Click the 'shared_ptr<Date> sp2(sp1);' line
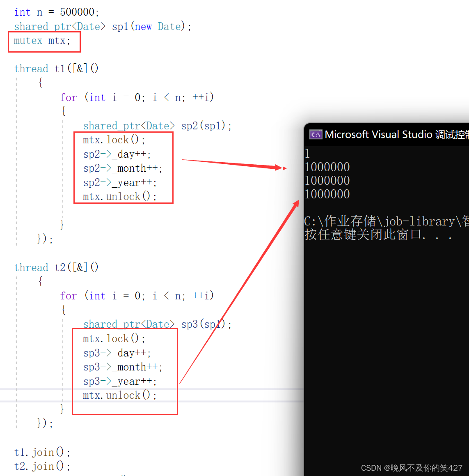Screen dimensions: 469x476 [158, 126]
